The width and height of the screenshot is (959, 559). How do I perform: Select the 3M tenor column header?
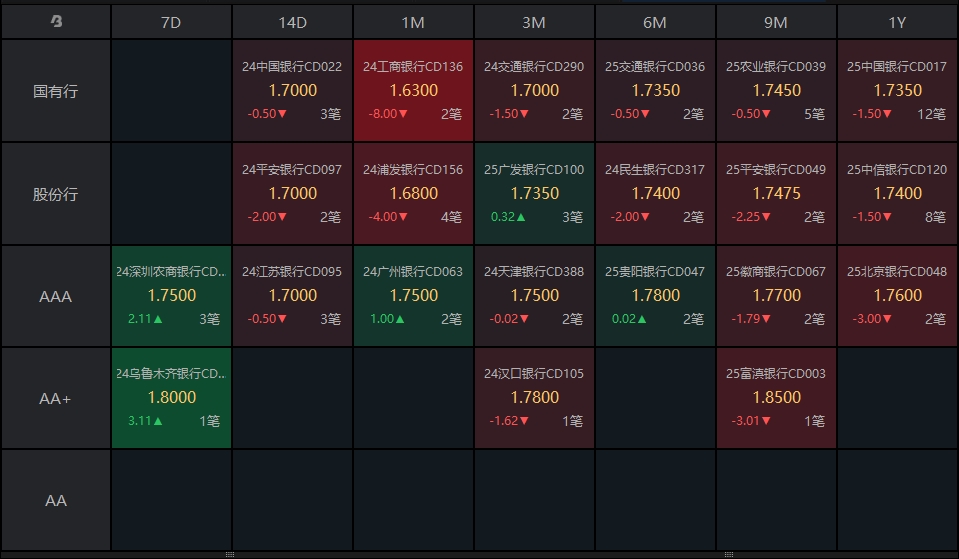[535, 23]
